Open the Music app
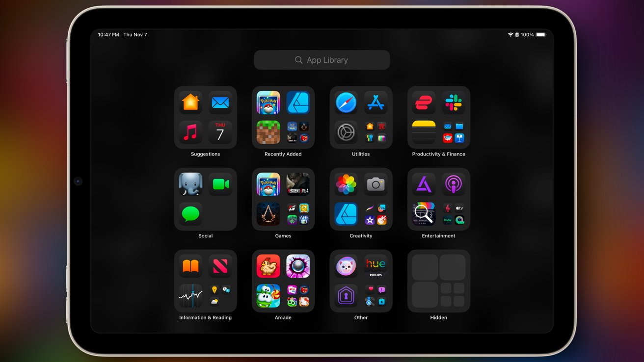644x362 pixels. [x=190, y=132]
